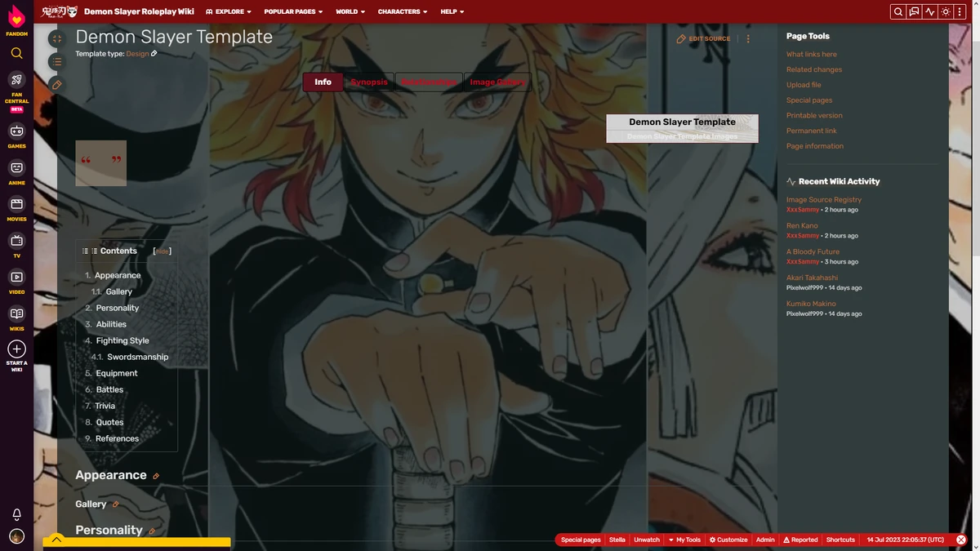The image size is (980, 551).
Task: Click the pencil edit icon in left rail
Action: (56, 85)
